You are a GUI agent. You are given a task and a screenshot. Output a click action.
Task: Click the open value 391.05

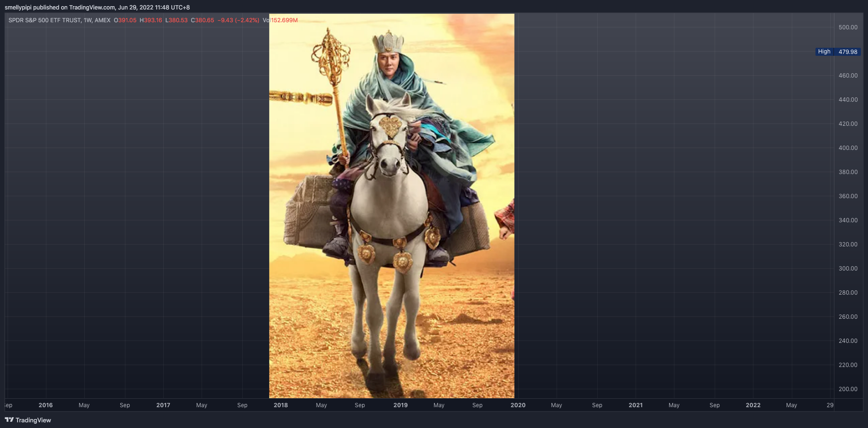pyautogui.click(x=127, y=20)
